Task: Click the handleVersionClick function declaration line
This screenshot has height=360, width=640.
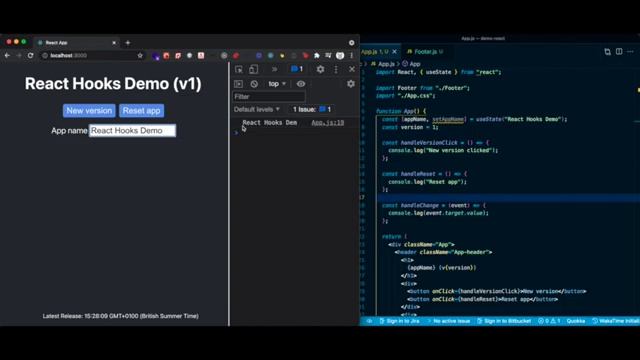Action: pyautogui.click(x=435, y=142)
